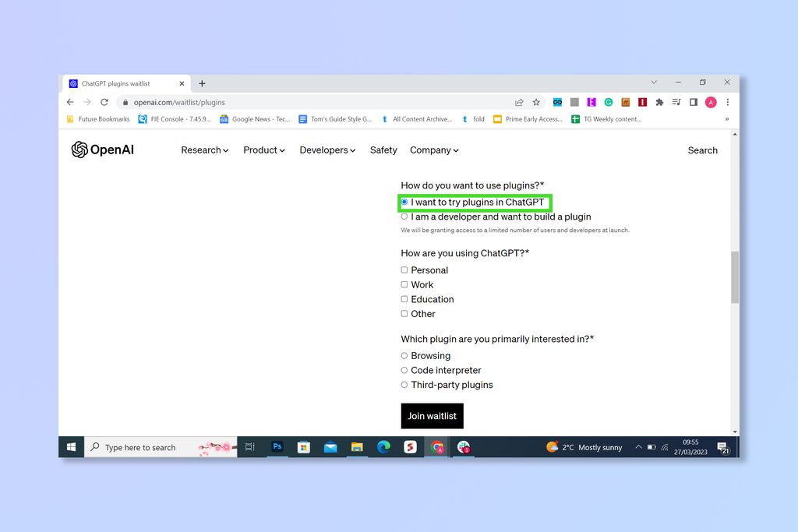Viewport: 798px width, 532px height.
Task: Select the Third-party plugins radio button
Action: pyautogui.click(x=404, y=385)
